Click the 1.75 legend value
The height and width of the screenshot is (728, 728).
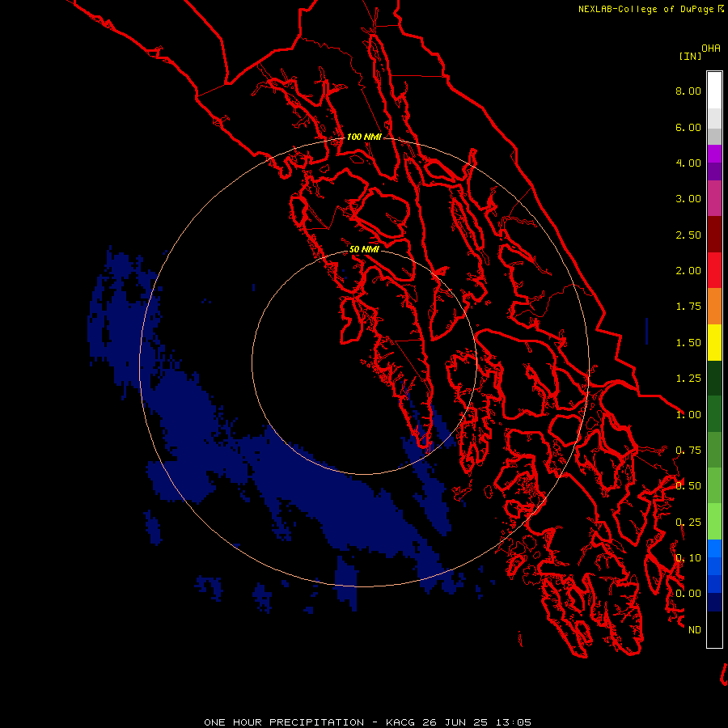[x=688, y=307]
